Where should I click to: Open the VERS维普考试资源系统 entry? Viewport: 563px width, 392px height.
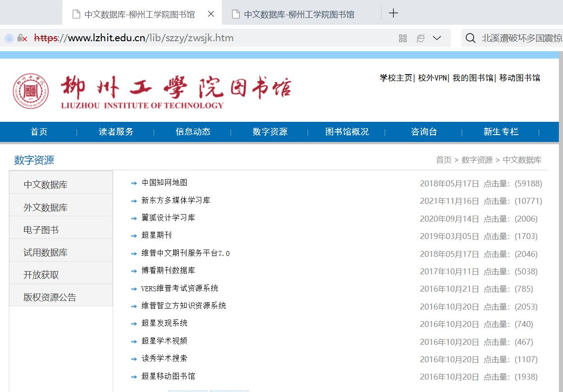pos(180,288)
